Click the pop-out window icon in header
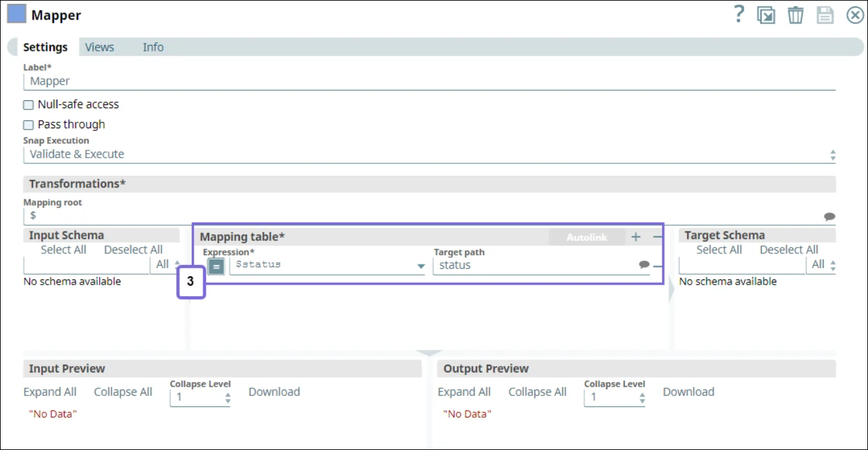 [766, 15]
